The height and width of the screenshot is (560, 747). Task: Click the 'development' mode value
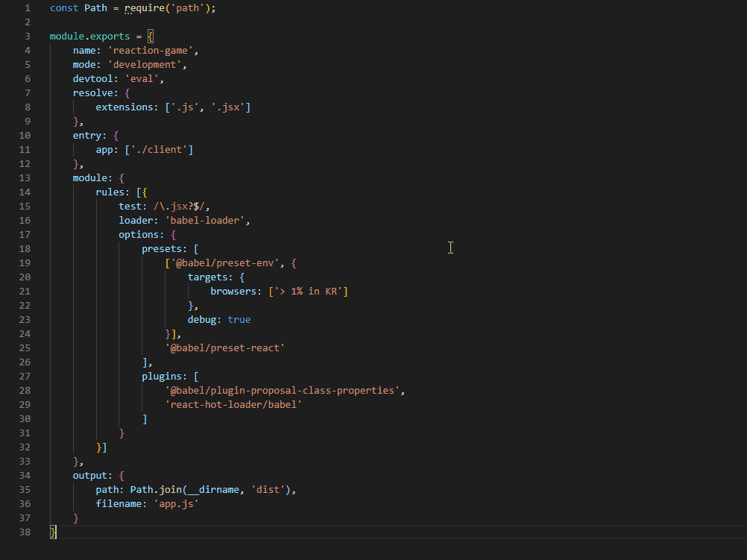[145, 65]
